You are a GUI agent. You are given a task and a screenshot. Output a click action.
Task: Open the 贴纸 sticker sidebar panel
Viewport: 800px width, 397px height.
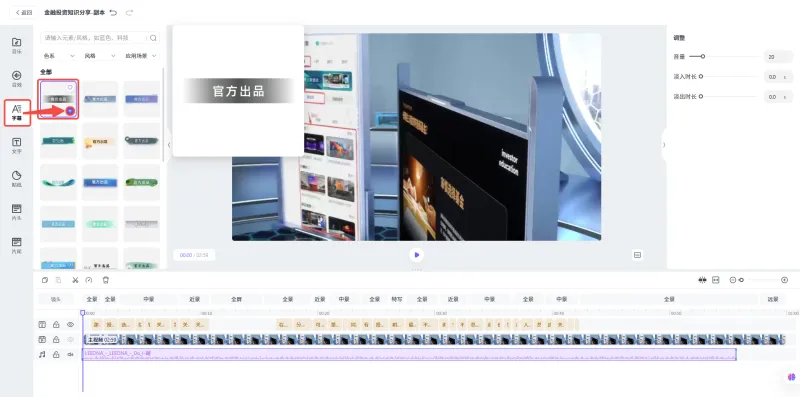click(x=17, y=179)
